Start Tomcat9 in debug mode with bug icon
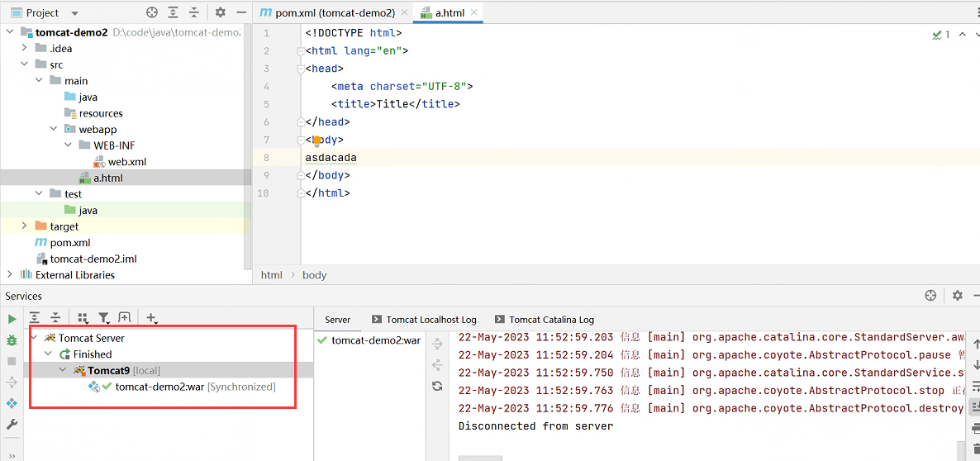This screenshot has height=461, width=980. tap(12, 340)
